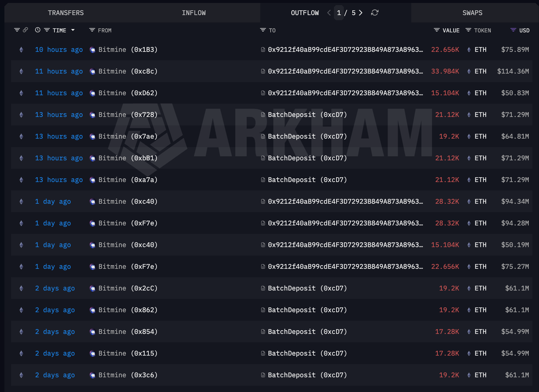Open BatchDeposit recipient in Bitmine (0x728) row
The image size is (539, 392).
(307, 115)
